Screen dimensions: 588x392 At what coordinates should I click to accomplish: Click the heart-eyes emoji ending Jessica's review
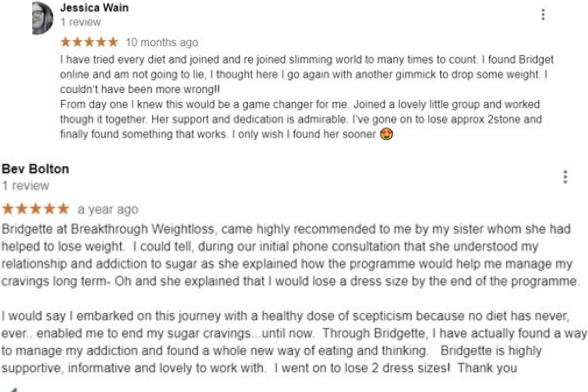coord(386,134)
